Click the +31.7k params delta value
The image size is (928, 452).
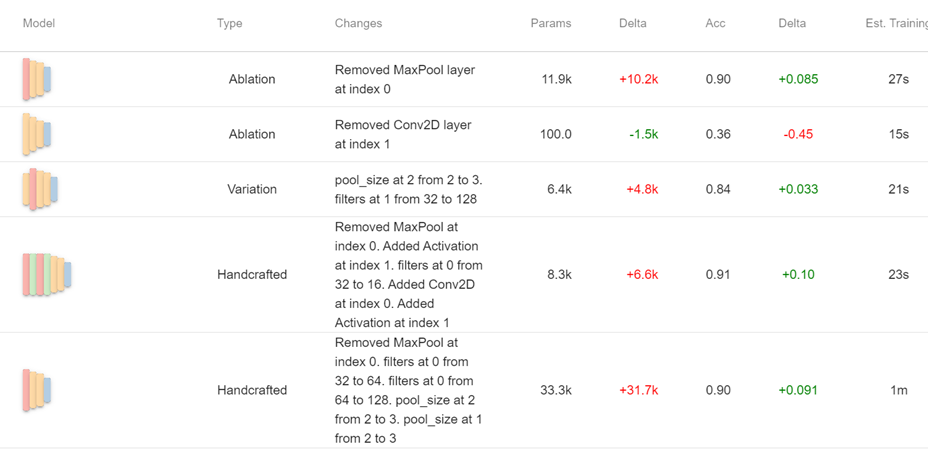(639, 390)
